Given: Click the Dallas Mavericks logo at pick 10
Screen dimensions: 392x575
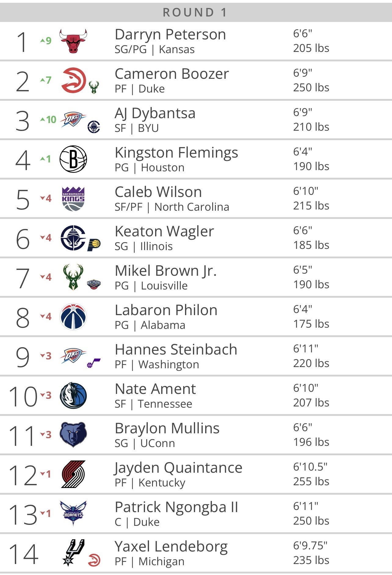Looking at the screenshot, I should point(73,395).
